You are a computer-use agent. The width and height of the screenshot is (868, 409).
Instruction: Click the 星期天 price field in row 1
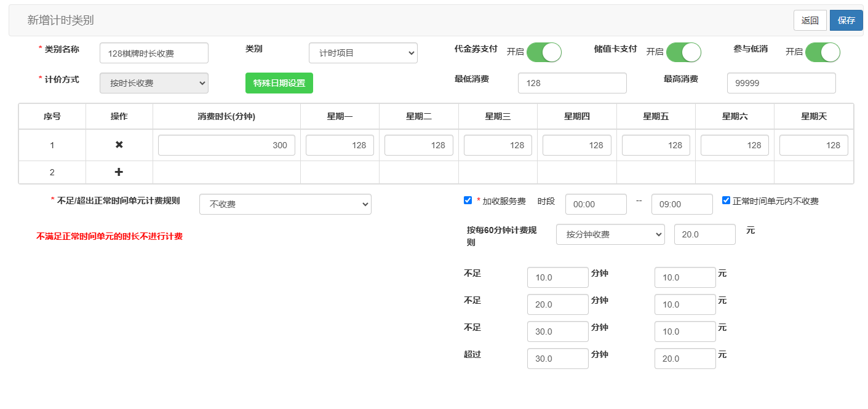[x=813, y=145]
